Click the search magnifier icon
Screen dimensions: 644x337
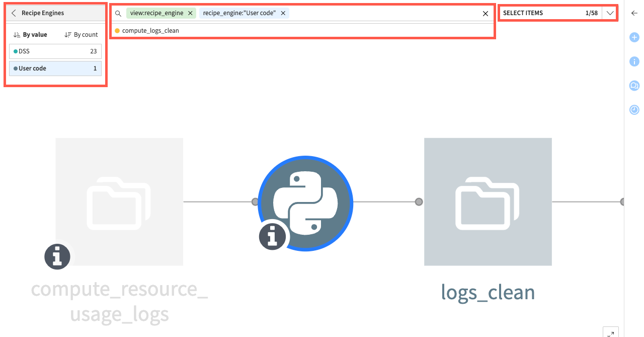click(118, 14)
